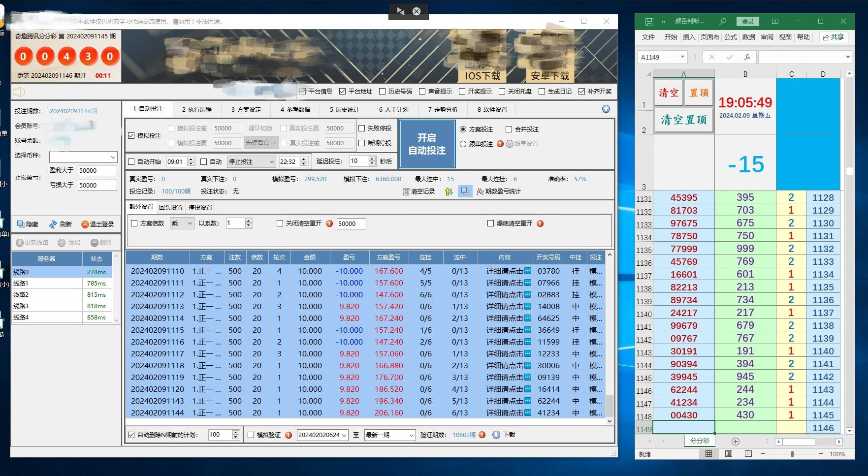Image resolution: width=868 pixels, height=476 pixels.
Task: Click the 清空置顶 button in spreadsheet
Action: point(683,120)
